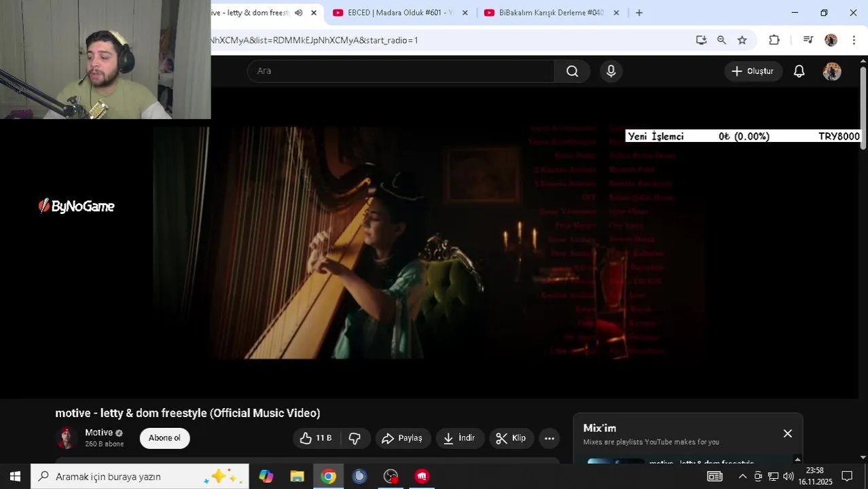Open the touch keyboard tray icon
This screenshot has width=868, height=489.
tap(715, 476)
